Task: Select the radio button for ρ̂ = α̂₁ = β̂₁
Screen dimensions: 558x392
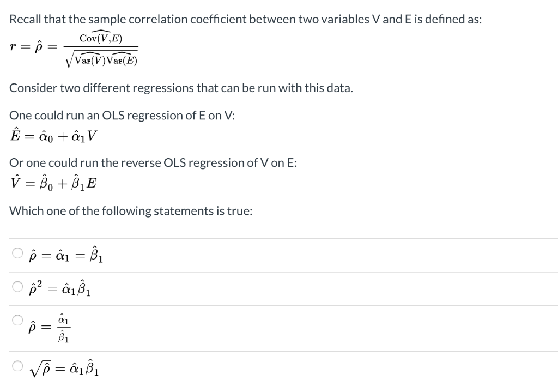Action: [17, 253]
